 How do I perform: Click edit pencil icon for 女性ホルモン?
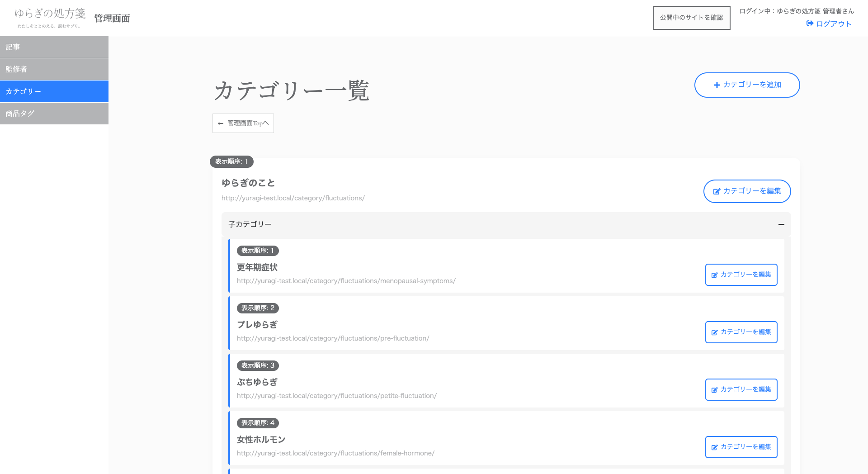(714, 447)
